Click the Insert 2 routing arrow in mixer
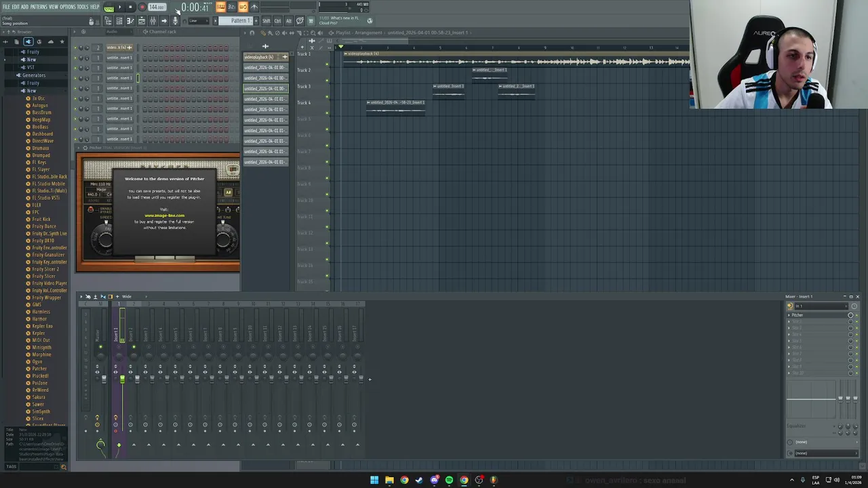The image size is (868, 488). [134, 445]
